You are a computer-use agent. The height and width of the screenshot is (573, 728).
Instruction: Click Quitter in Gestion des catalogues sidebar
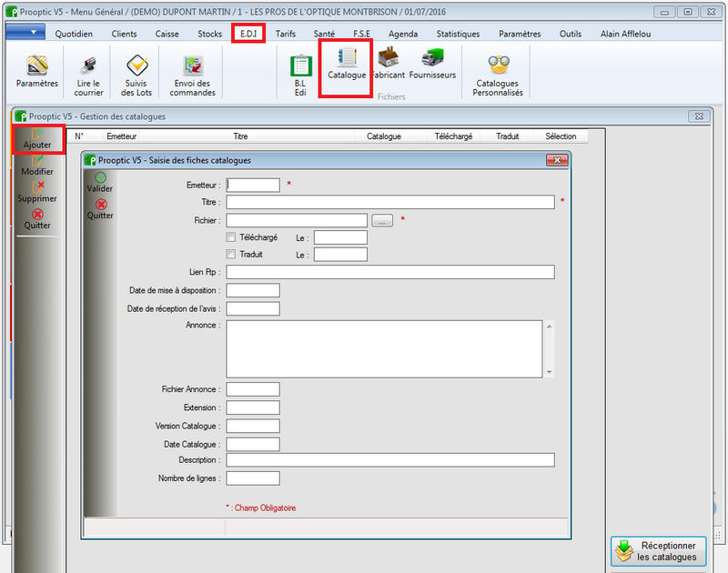point(37,219)
